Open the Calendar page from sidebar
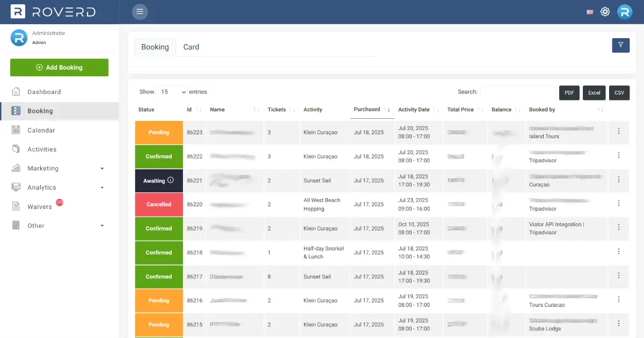This screenshot has width=644, height=338. 41,130
